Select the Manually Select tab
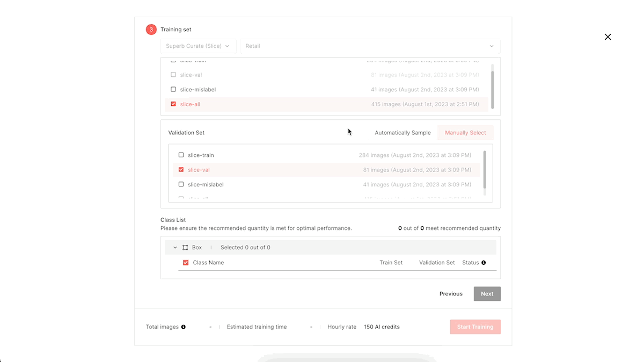 [x=465, y=133]
